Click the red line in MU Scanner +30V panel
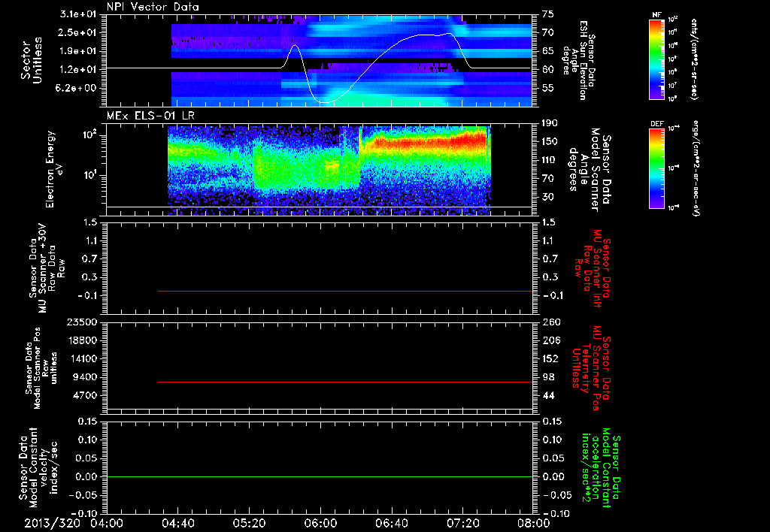 pyautogui.click(x=344, y=291)
